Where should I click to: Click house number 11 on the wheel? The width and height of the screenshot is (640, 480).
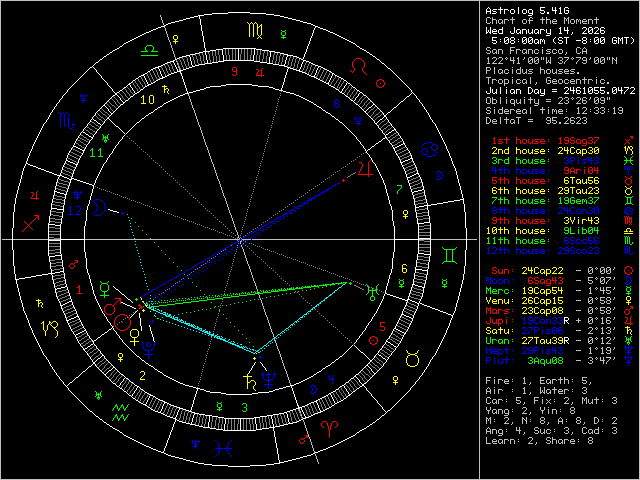coord(96,153)
